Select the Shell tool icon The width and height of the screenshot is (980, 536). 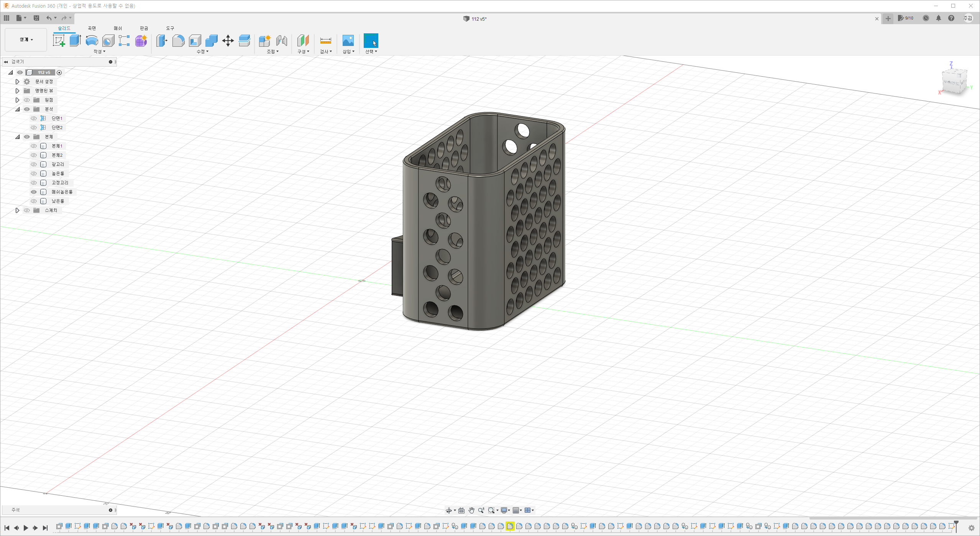195,40
